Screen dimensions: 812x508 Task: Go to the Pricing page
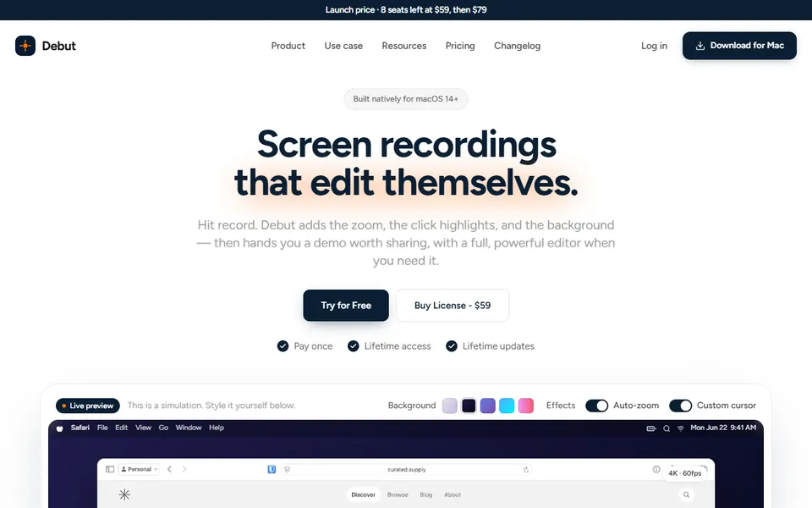tap(460, 46)
